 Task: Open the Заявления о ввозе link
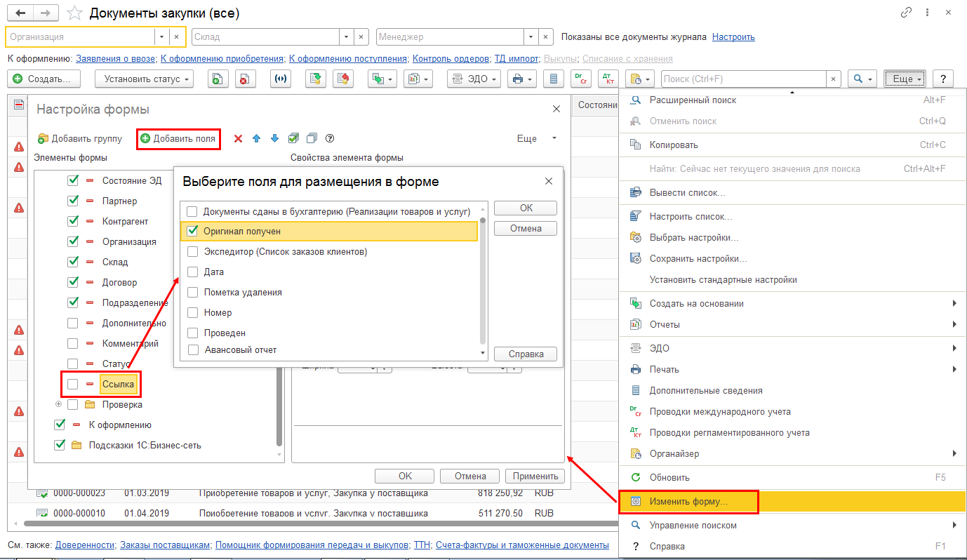coord(116,58)
